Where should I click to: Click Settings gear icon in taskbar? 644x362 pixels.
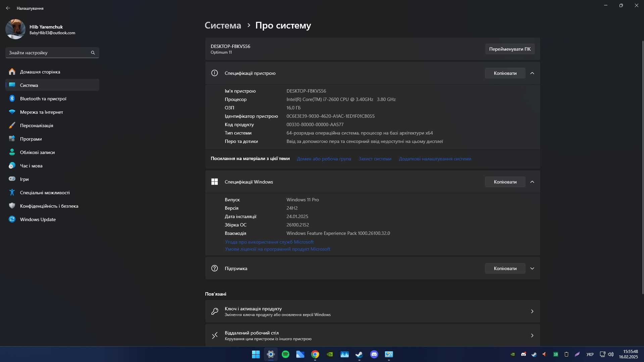pyautogui.click(x=271, y=354)
